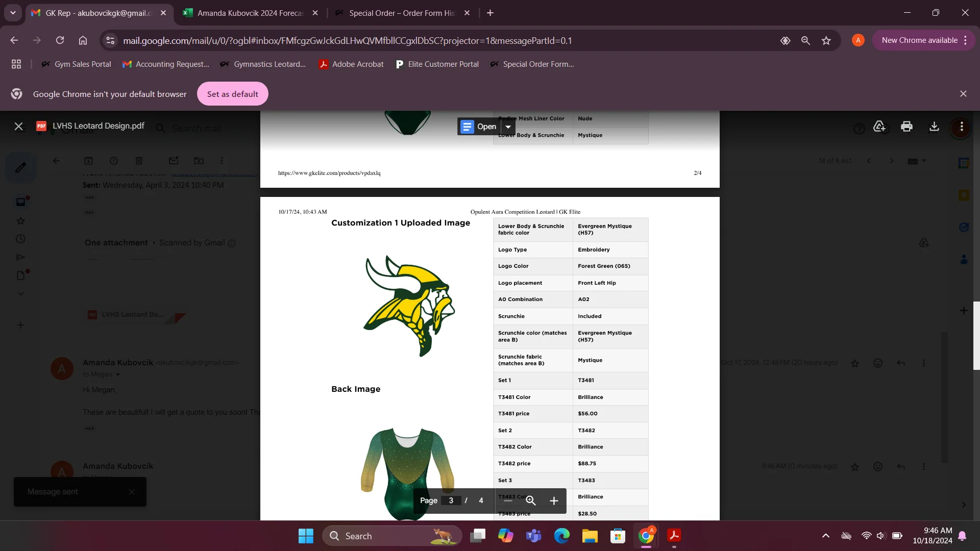Open Windows notification bell
The image size is (980, 551).
click(x=962, y=536)
